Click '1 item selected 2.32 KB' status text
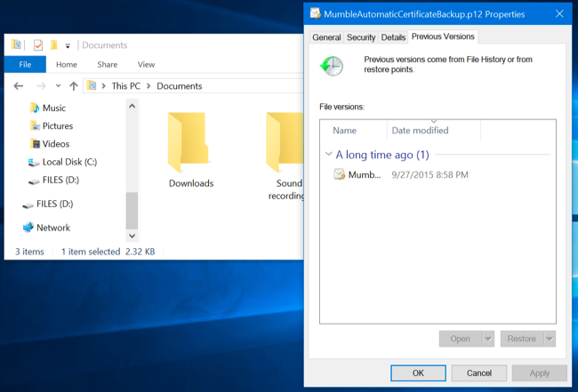Image resolution: width=578 pixels, height=392 pixels. click(108, 252)
